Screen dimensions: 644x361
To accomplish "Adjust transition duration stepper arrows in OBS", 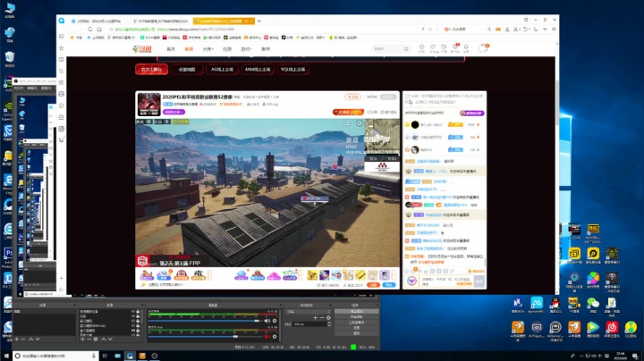I will click(329, 324).
